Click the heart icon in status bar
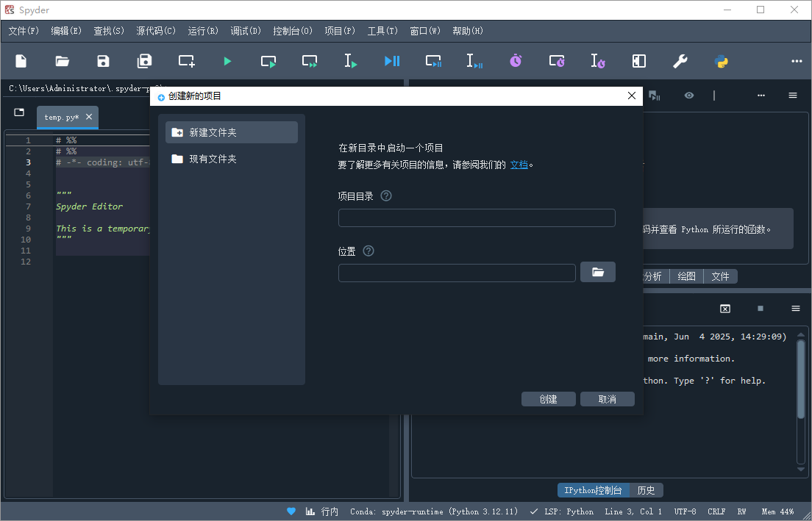Viewport: 812px width, 521px height. tap(291, 511)
